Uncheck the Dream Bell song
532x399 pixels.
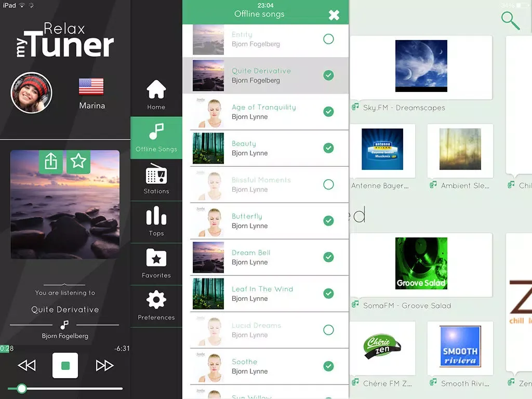(x=328, y=257)
